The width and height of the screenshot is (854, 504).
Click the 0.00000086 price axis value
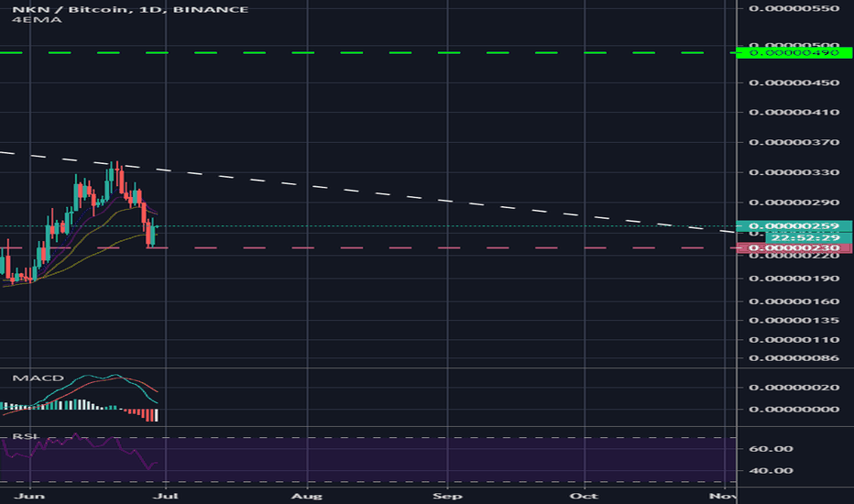point(794,358)
